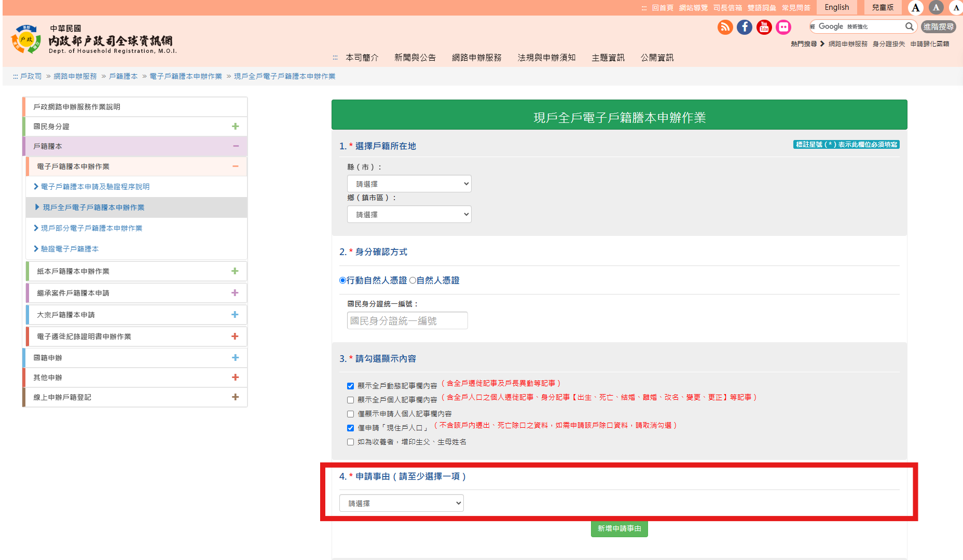Open the 縣(市) dropdown
Screen dimensions: 963x560
409,184
